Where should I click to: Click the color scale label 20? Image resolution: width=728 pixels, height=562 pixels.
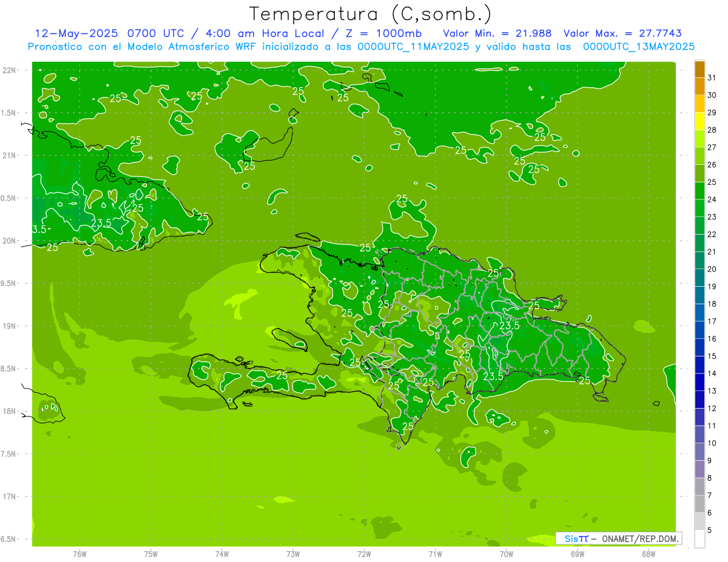point(712,269)
